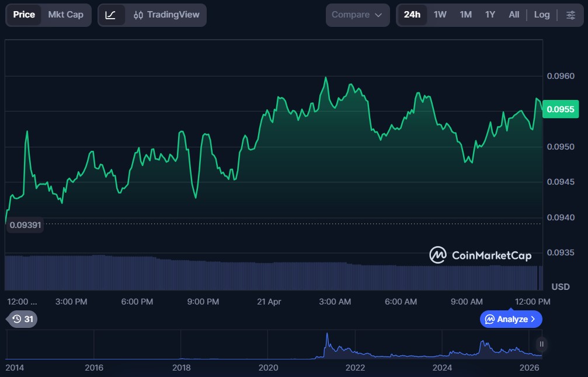This screenshot has height=377, width=588.
Task: Select the line chart icon
Action: click(x=110, y=15)
